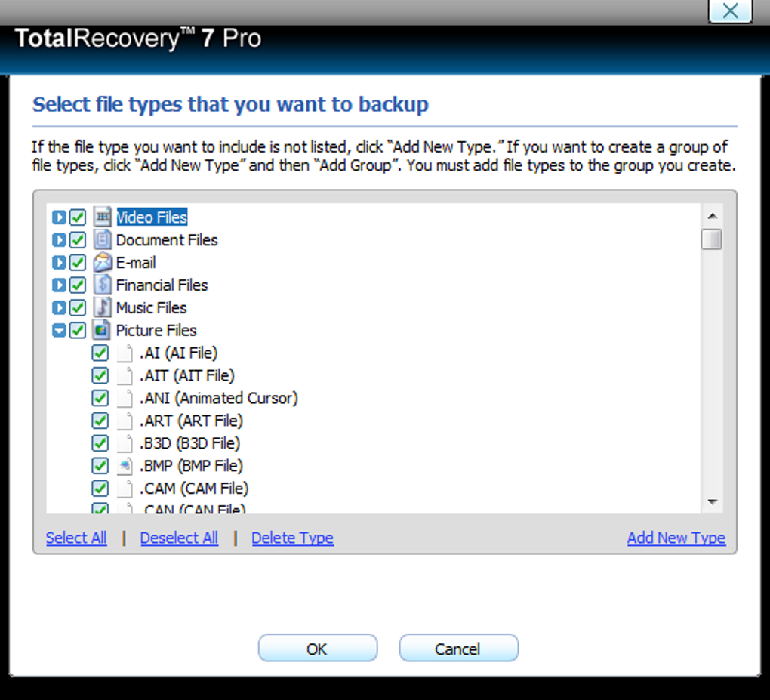The width and height of the screenshot is (770, 700).
Task: Expand the Music Files group
Action: pos(59,307)
